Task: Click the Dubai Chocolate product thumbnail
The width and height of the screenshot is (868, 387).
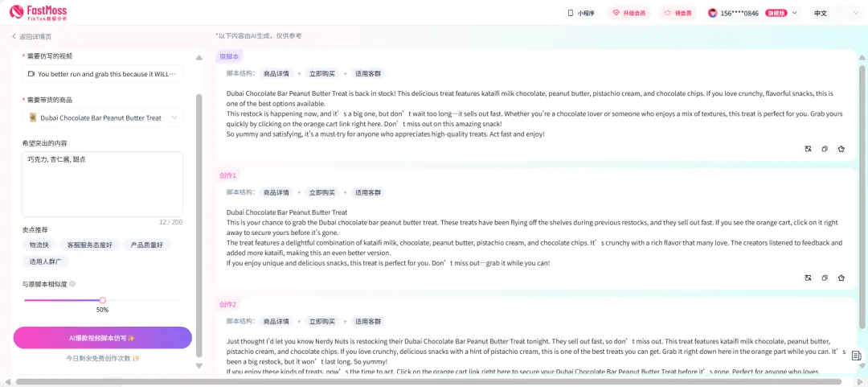Action: coord(33,117)
